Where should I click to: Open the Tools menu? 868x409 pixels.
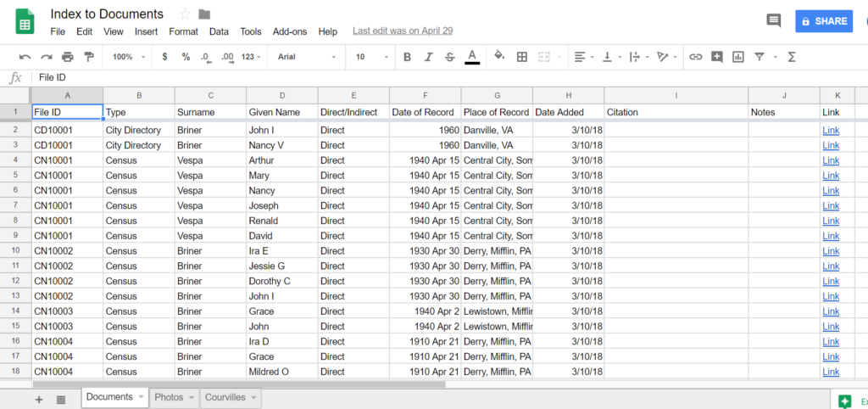(251, 31)
